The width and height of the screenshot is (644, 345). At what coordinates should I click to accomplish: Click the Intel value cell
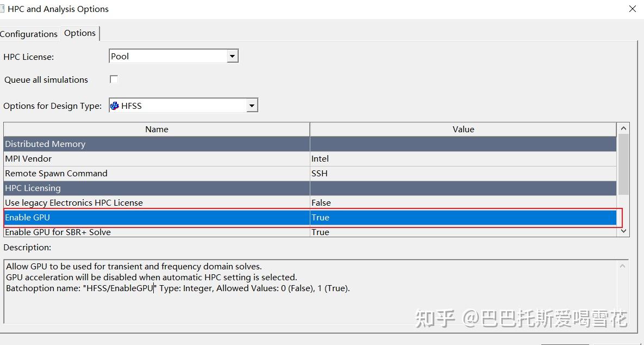pyautogui.click(x=463, y=159)
